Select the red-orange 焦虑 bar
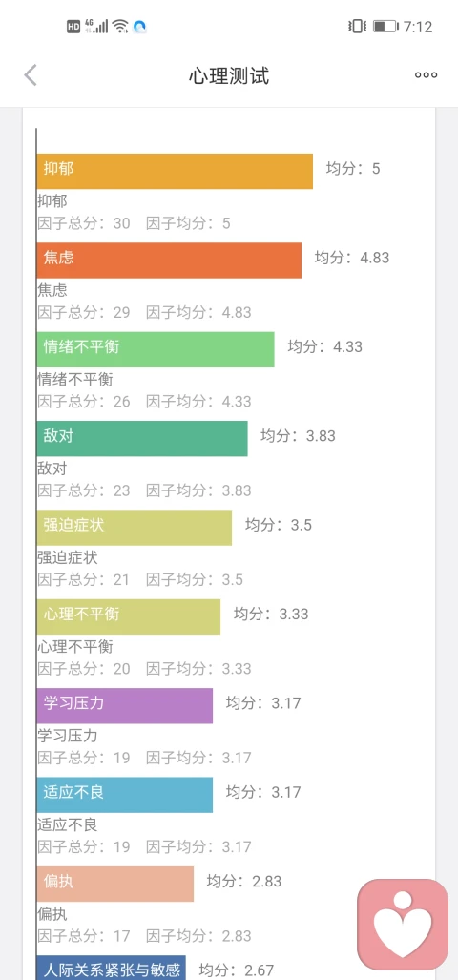 [169, 260]
